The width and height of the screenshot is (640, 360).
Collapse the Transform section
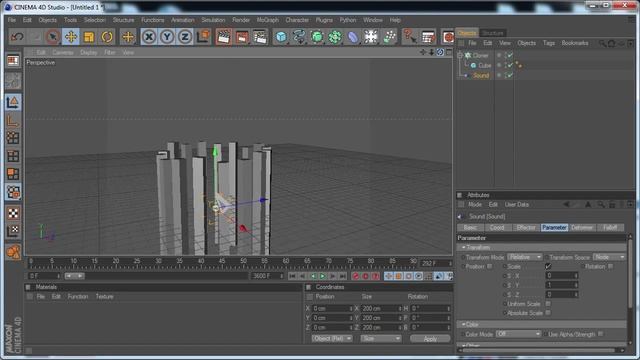coord(464,247)
